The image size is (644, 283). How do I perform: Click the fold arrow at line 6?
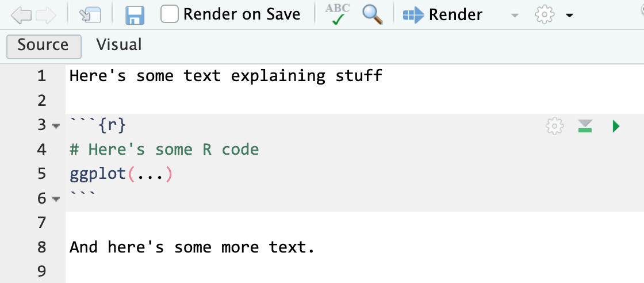click(x=56, y=200)
